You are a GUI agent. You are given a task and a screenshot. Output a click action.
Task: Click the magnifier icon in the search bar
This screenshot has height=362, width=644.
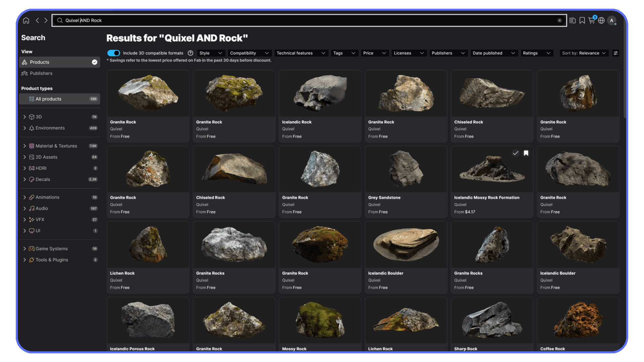(60, 20)
